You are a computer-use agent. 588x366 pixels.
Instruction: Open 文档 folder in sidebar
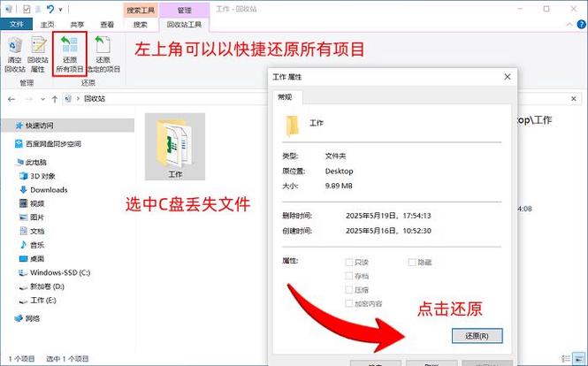pyautogui.click(x=37, y=232)
